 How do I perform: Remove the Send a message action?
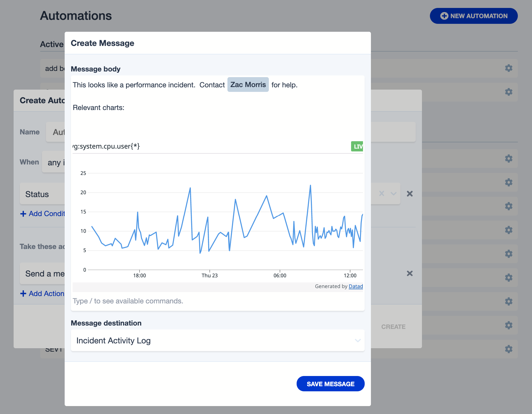[x=409, y=273]
